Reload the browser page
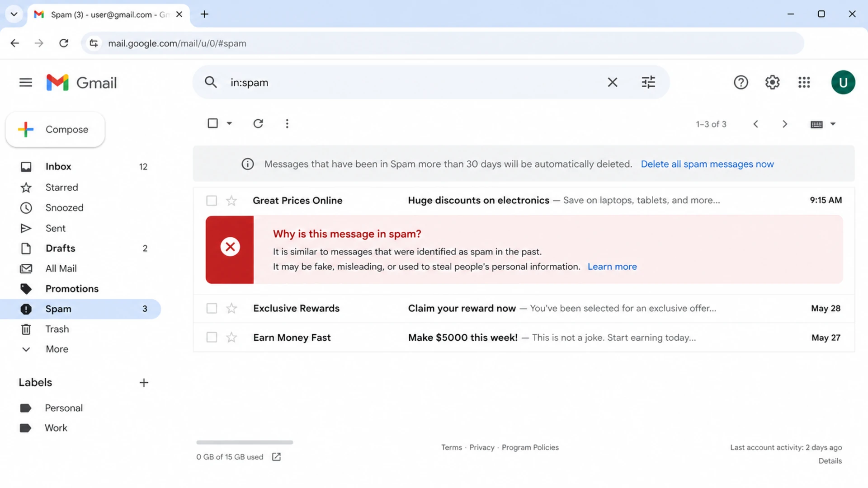The image size is (868, 488). (64, 43)
